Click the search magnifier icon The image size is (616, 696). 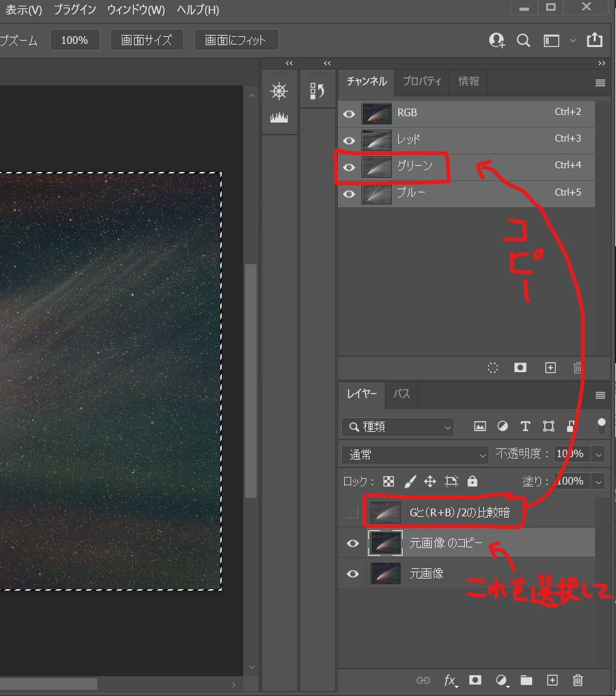(x=524, y=41)
